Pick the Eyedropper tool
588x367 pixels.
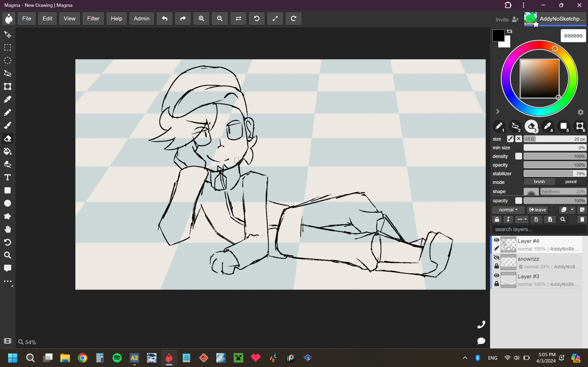(8, 99)
